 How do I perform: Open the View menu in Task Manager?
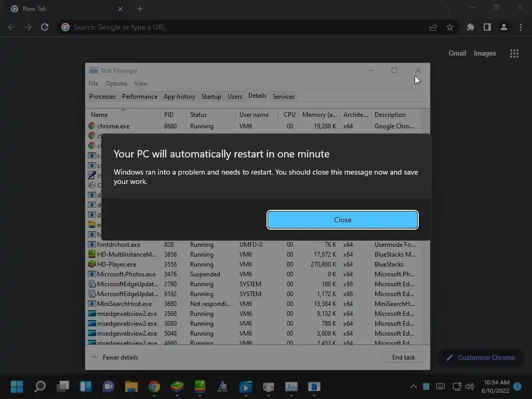pos(141,84)
